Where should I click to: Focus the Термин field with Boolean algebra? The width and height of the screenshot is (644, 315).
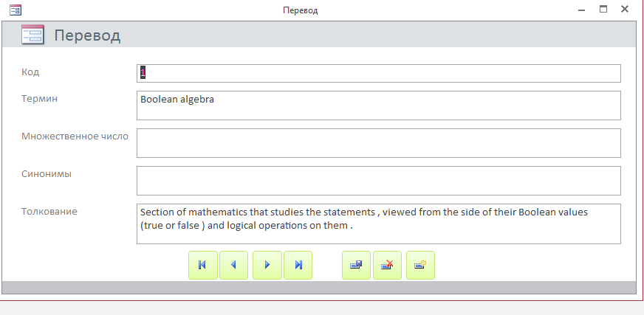[x=379, y=105]
